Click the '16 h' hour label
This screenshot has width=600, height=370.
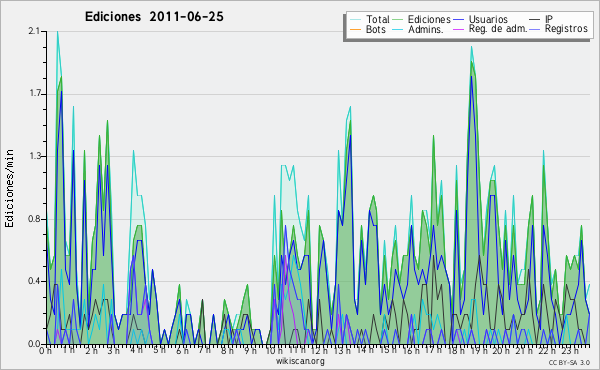click(411, 350)
